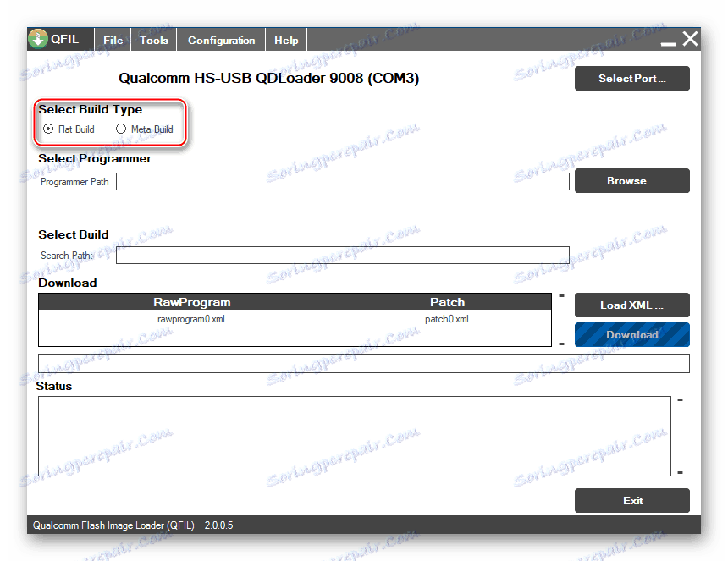The image size is (728, 561).
Task: Open the Configuration menu
Action: point(221,41)
